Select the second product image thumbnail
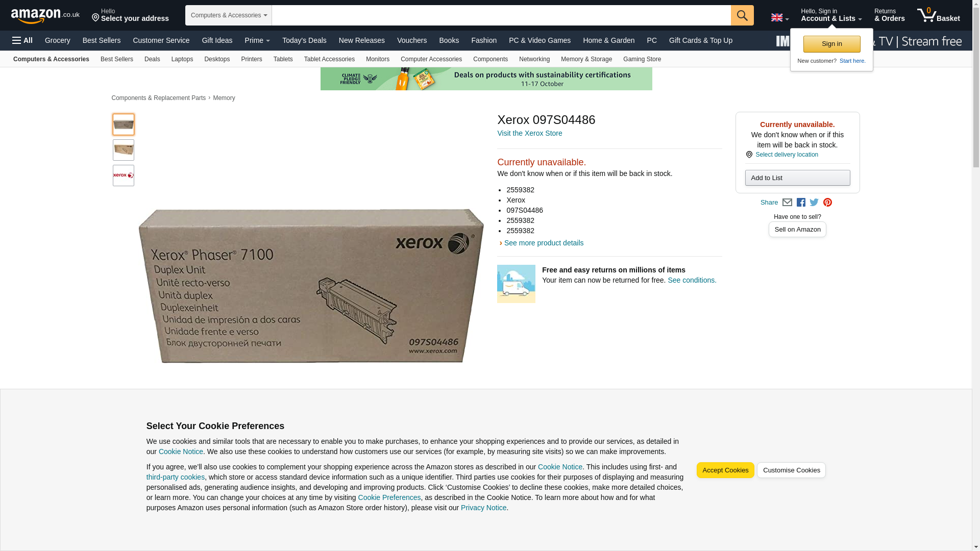The height and width of the screenshot is (551, 980). (x=124, y=150)
